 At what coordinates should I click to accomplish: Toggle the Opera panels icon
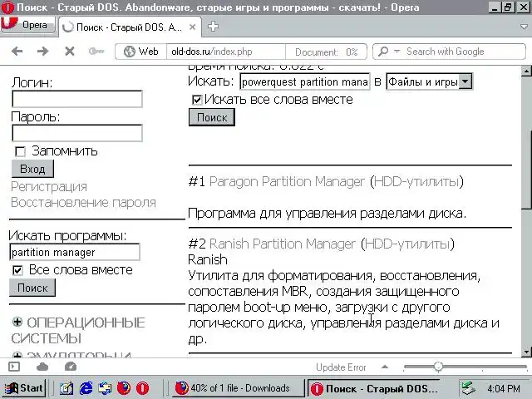click(x=14, y=367)
